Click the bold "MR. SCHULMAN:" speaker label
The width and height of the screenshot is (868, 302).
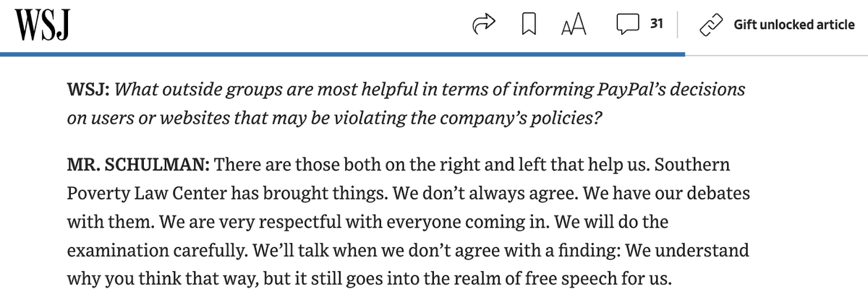click(138, 165)
